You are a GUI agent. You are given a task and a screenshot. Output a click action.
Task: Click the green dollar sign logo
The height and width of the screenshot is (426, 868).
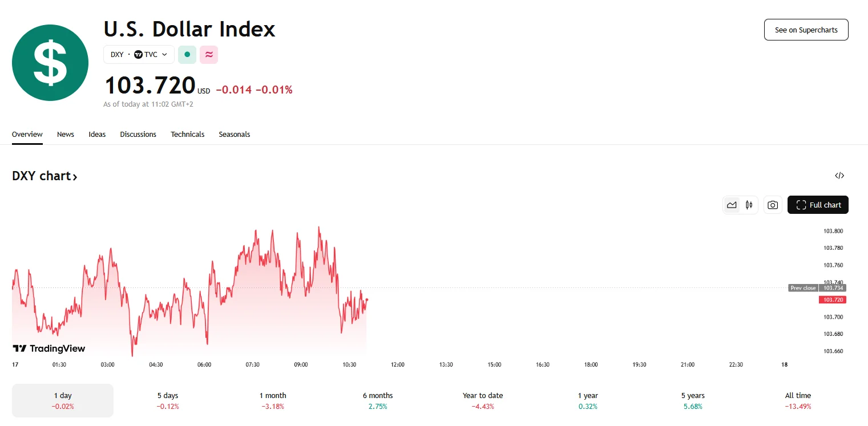click(50, 63)
